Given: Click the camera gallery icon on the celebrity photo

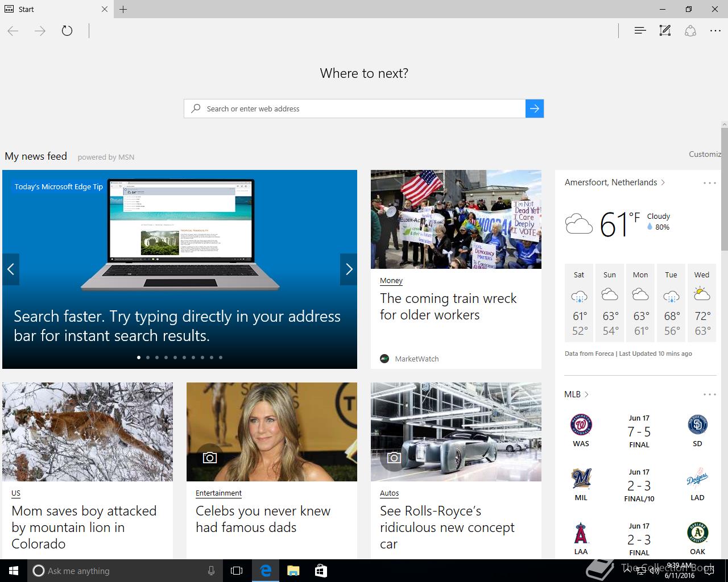Looking at the screenshot, I should [210, 458].
